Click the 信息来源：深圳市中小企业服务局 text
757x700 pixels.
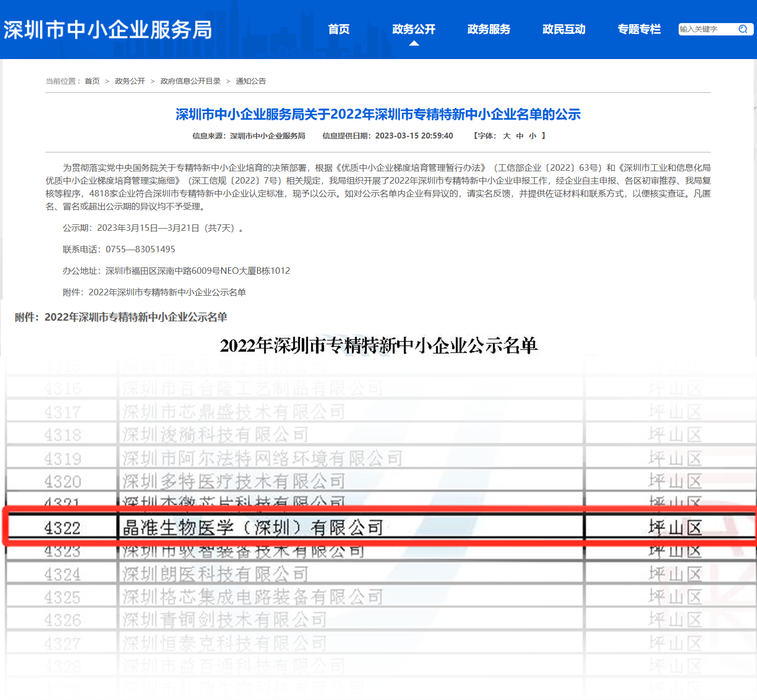pyautogui.click(x=249, y=136)
